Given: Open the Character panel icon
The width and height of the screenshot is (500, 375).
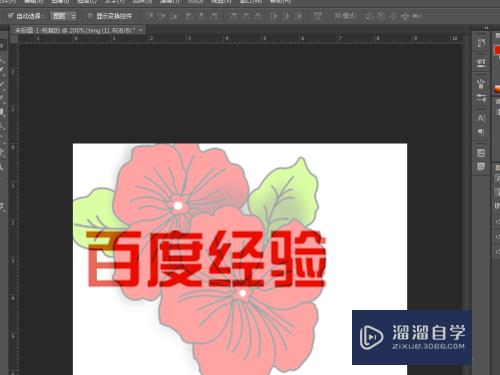Looking at the screenshot, I should (481, 118).
